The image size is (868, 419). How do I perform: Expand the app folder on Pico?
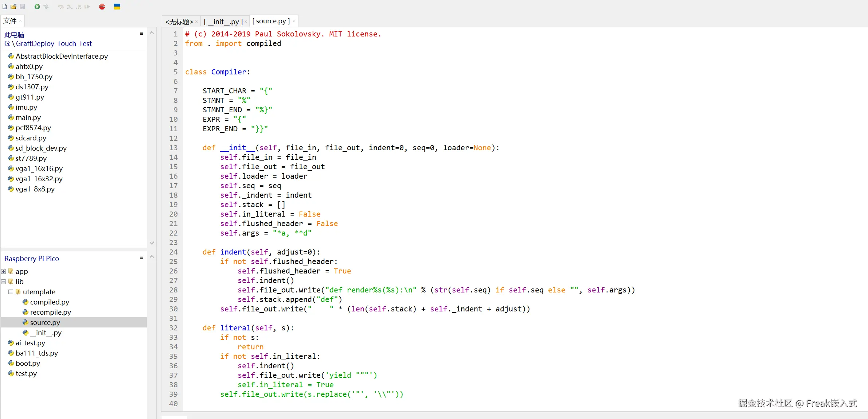4,271
